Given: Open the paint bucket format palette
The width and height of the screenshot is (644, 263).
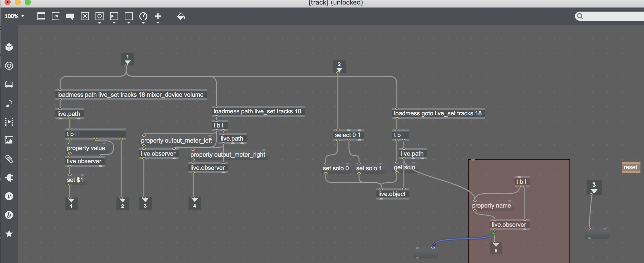Looking at the screenshot, I should tap(181, 16).
